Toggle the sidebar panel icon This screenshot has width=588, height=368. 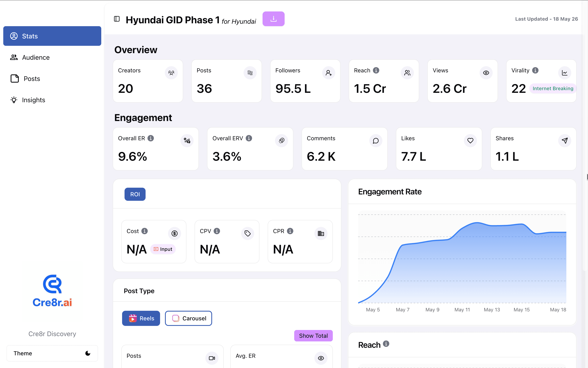(x=117, y=19)
